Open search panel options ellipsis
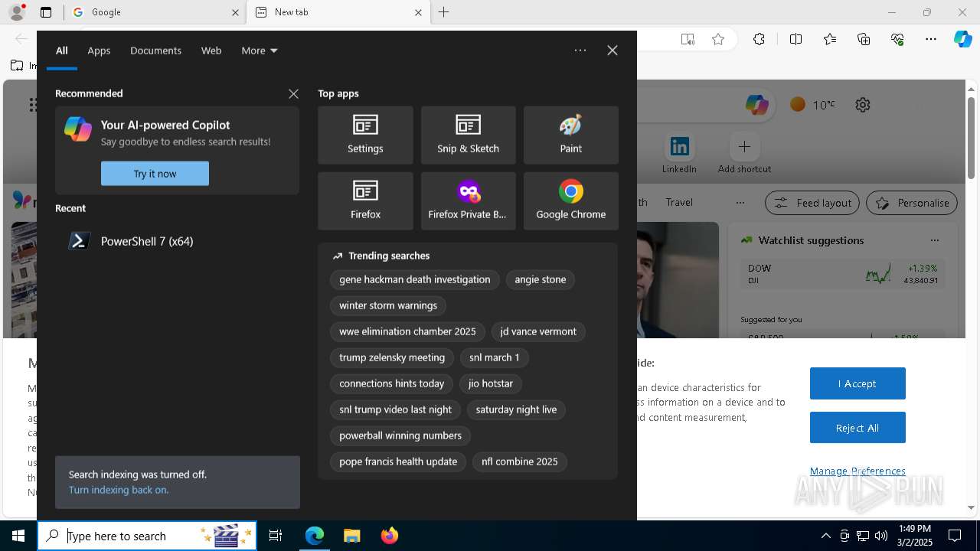 pyautogui.click(x=580, y=51)
